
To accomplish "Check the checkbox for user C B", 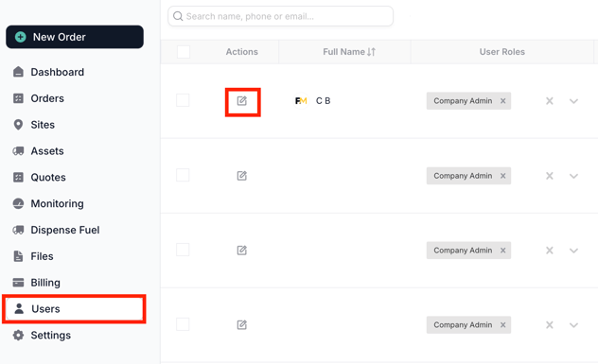I will (x=183, y=100).
